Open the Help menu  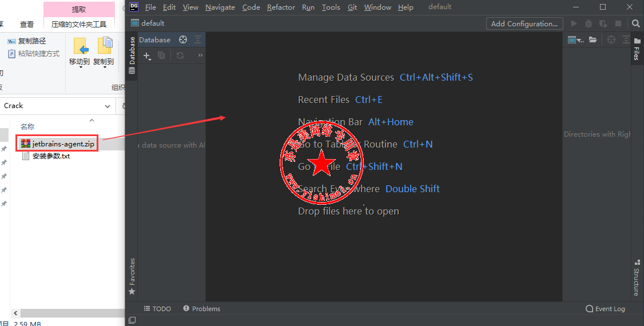pyautogui.click(x=406, y=7)
